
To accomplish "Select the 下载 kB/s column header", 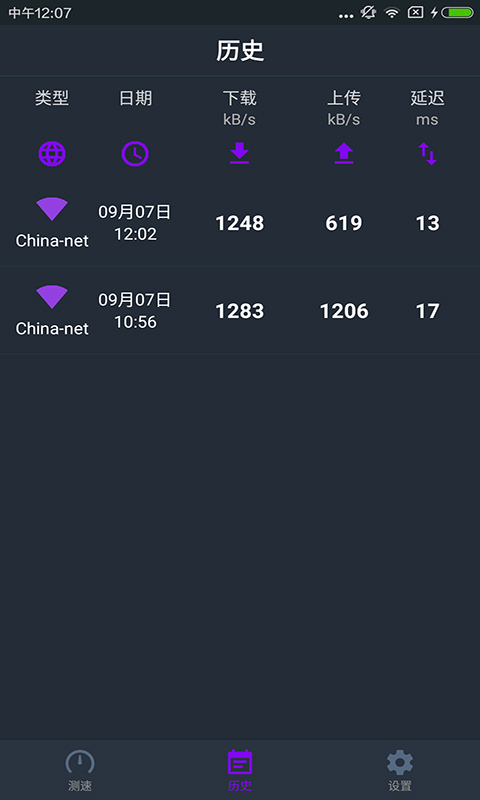I will pyautogui.click(x=239, y=108).
